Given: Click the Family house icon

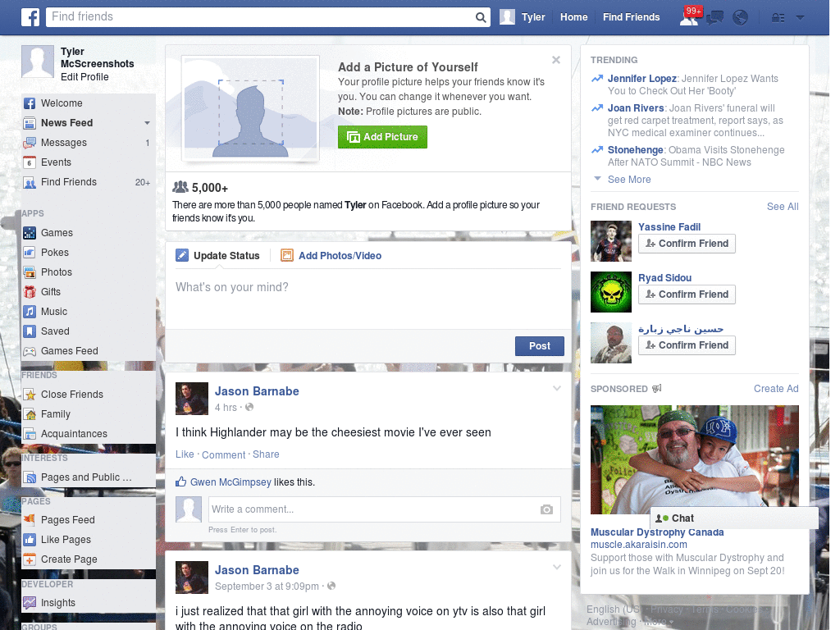Looking at the screenshot, I should coord(30,414).
